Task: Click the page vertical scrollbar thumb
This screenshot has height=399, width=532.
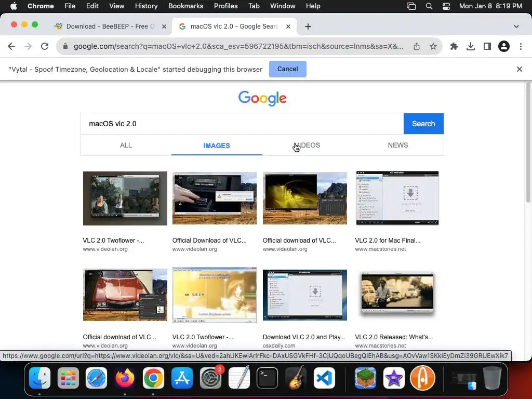Action: point(528,142)
